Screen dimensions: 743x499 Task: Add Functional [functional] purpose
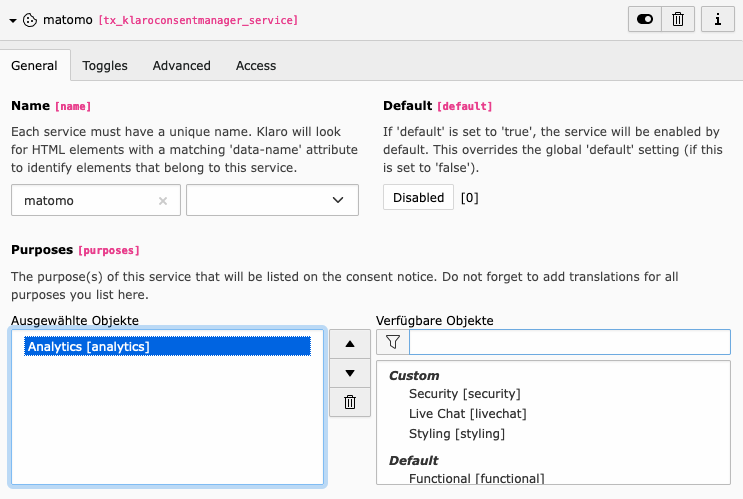[476, 478]
